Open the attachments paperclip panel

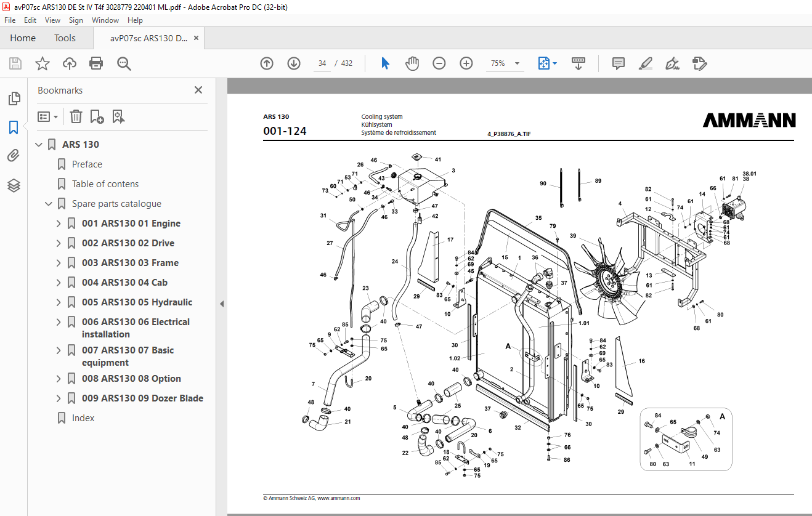click(14, 156)
